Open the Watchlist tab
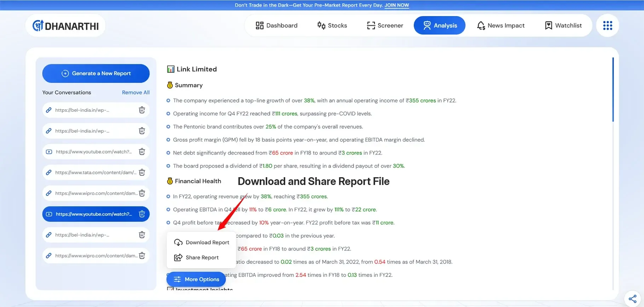644x307 pixels. click(563, 25)
